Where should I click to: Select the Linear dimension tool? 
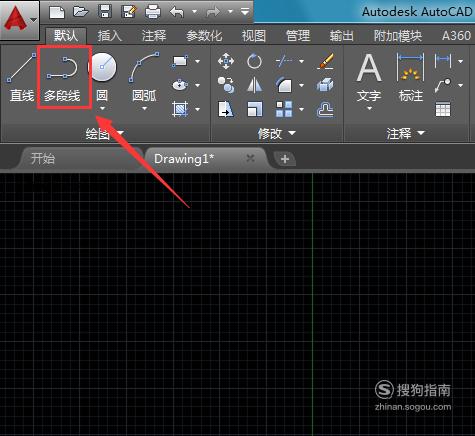tap(443, 61)
